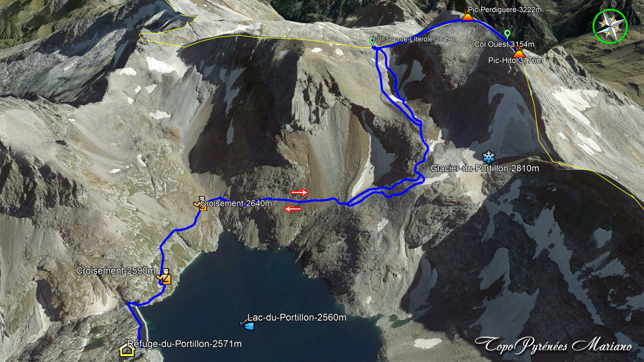Click the right-pointing red arrow
The height and width of the screenshot is (362, 644).
(x=299, y=192)
